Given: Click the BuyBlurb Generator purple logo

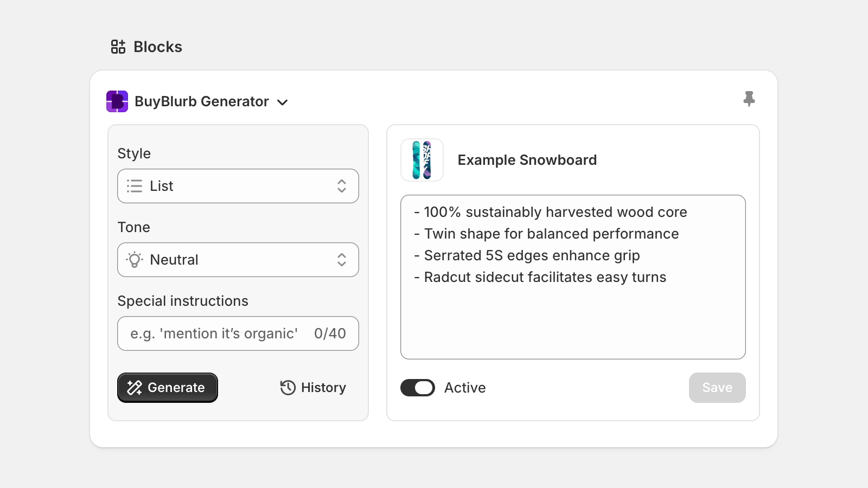Looking at the screenshot, I should pyautogui.click(x=117, y=101).
